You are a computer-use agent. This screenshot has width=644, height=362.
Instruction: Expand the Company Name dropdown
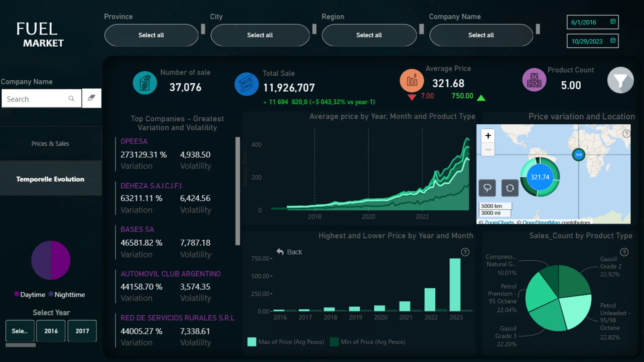481,35
